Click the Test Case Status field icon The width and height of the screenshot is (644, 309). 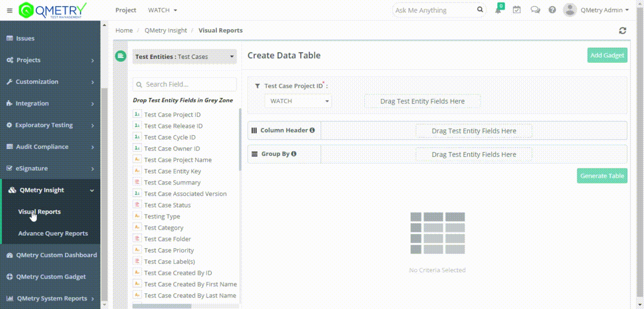[137, 205]
